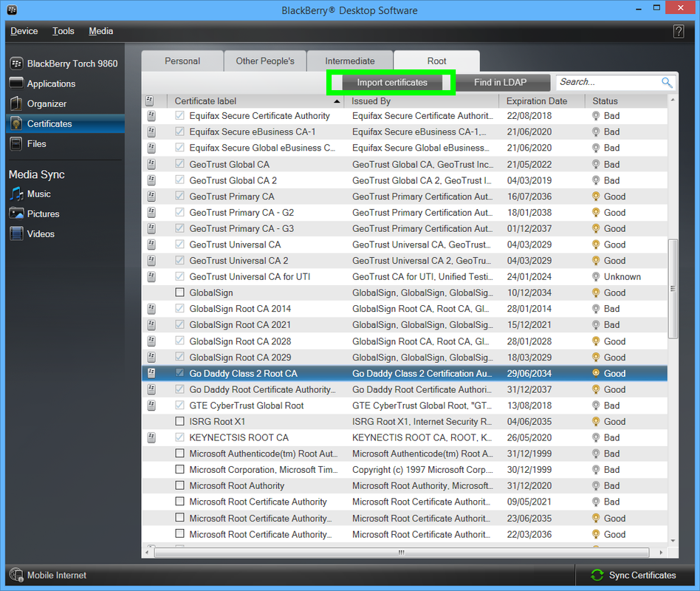Image resolution: width=700 pixels, height=591 pixels.
Task: Sort by Certificate label column arrow
Action: coord(337,101)
